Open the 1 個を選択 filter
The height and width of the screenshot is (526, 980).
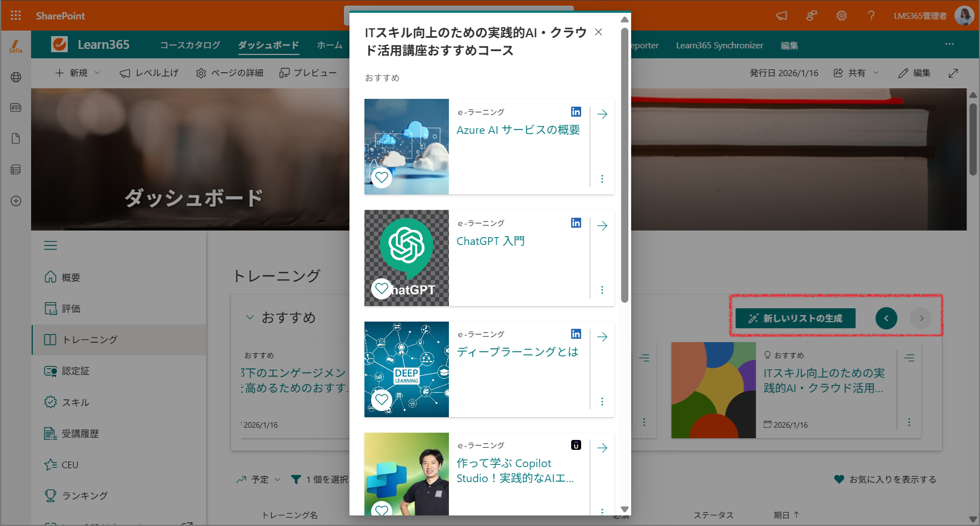click(320, 479)
